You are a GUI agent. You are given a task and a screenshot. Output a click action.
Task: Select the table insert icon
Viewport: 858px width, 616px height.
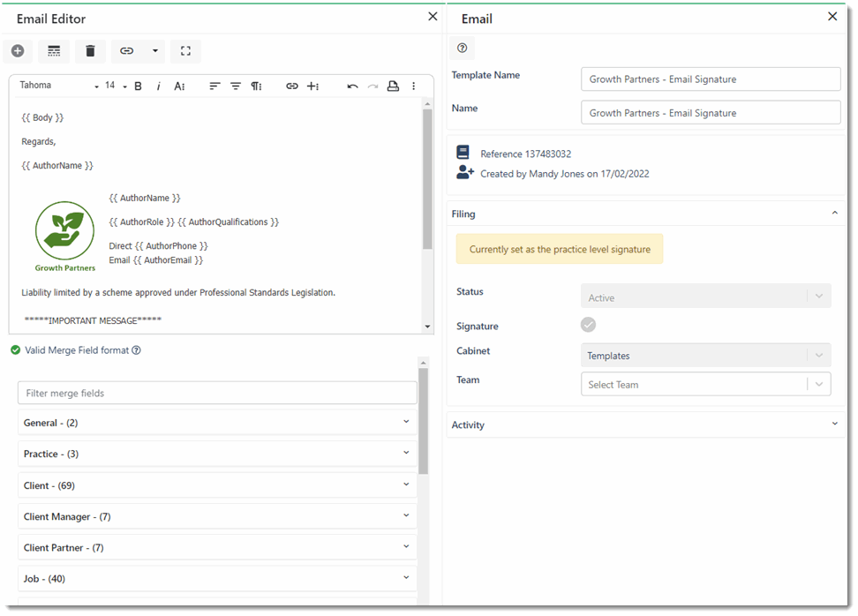pyautogui.click(x=54, y=51)
